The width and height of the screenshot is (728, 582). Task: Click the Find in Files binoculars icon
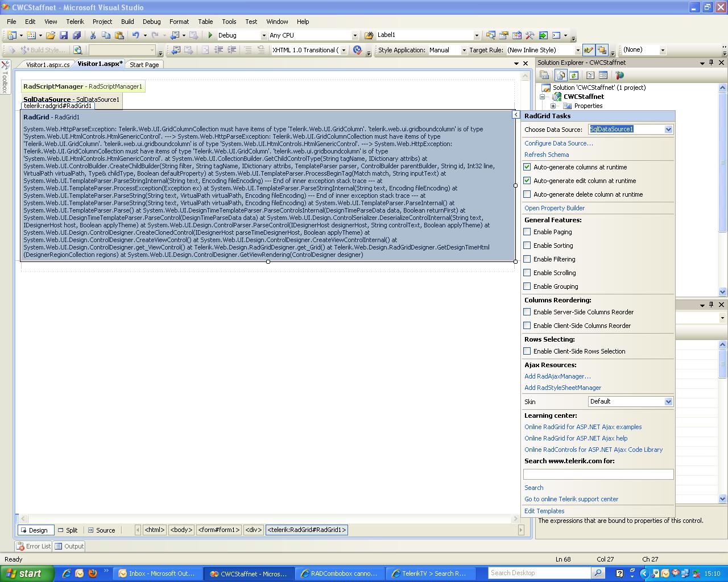369,35
